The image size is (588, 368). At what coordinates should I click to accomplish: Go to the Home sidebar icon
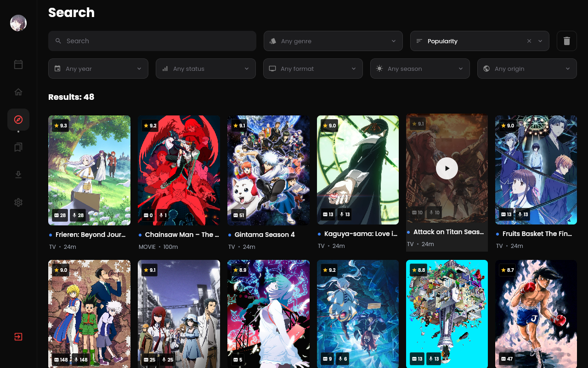tap(18, 92)
